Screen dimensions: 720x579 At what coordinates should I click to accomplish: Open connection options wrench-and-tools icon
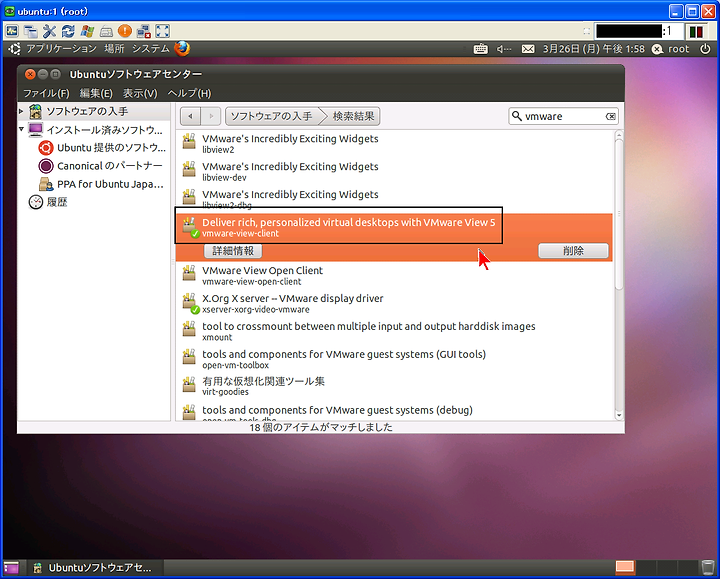pyautogui.click(x=49, y=31)
